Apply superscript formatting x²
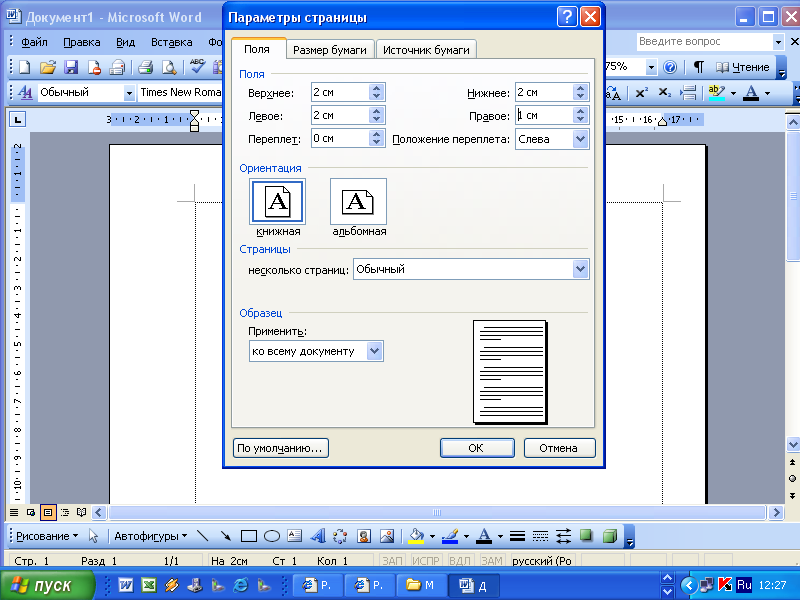Screen dimensions: 800x600 click(641, 92)
